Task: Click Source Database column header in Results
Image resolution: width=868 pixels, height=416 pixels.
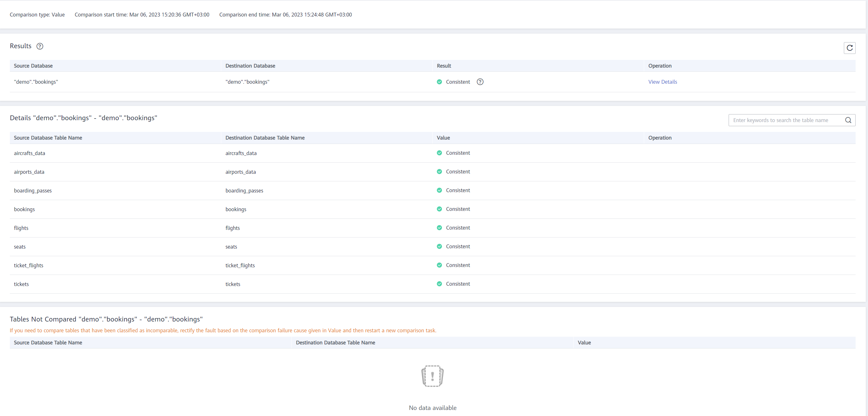Action: [x=33, y=66]
